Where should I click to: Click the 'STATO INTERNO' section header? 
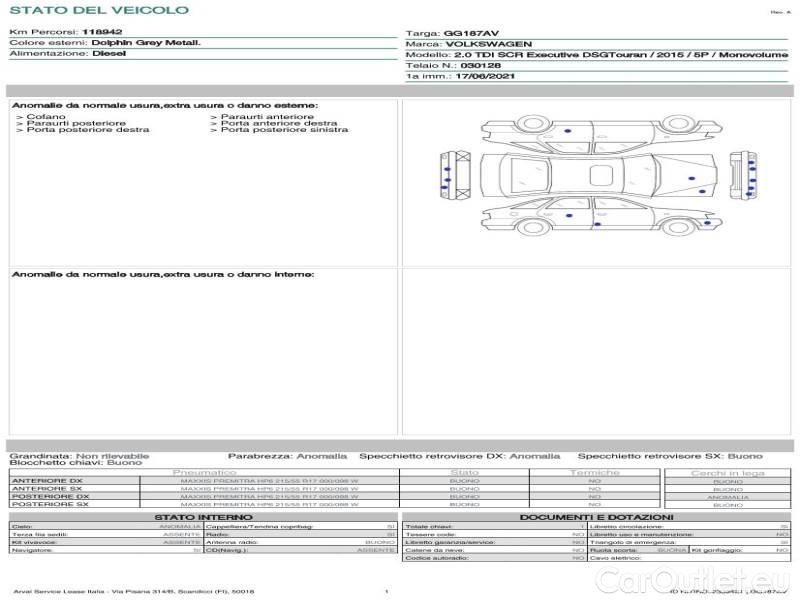coord(203,517)
